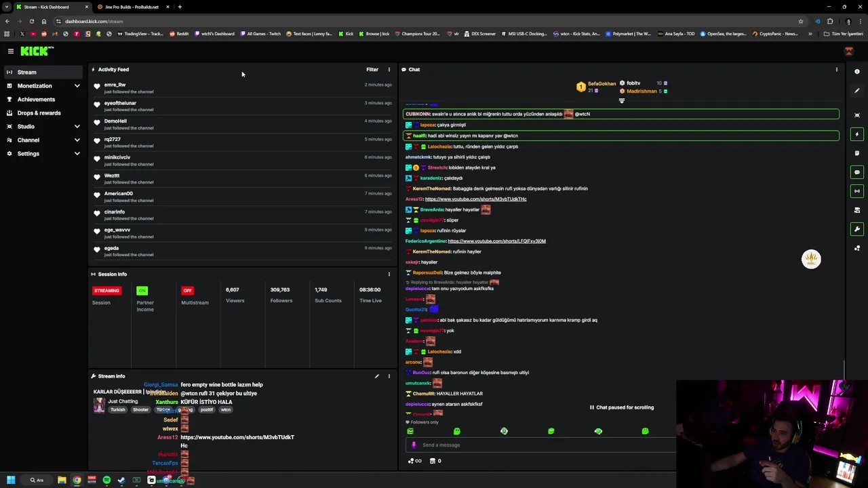This screenshot has width=868, height=488.
Task: Open Achievements in the sidebar
Action: [x=43, y=100]
